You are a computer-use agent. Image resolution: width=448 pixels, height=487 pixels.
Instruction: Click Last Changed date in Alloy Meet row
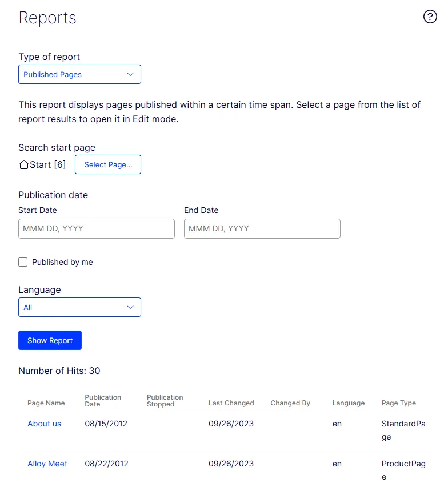[x=231, y=464]
